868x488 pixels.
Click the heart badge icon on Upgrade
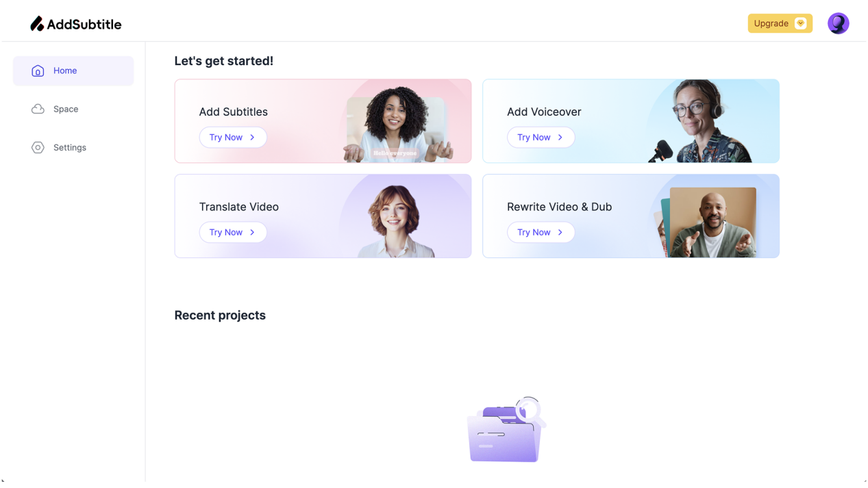(x=800, y=23)
